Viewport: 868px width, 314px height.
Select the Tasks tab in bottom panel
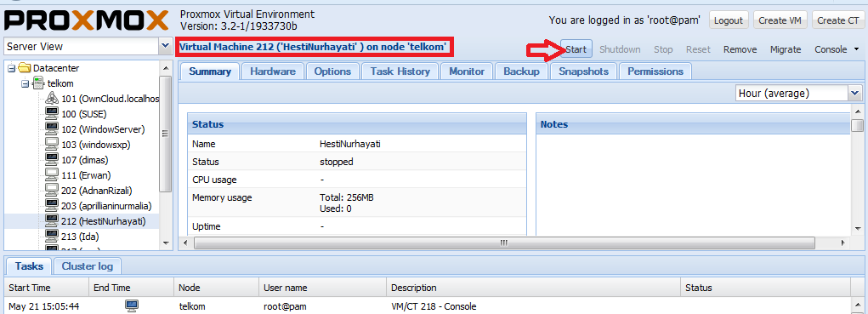tap(30, 266)
